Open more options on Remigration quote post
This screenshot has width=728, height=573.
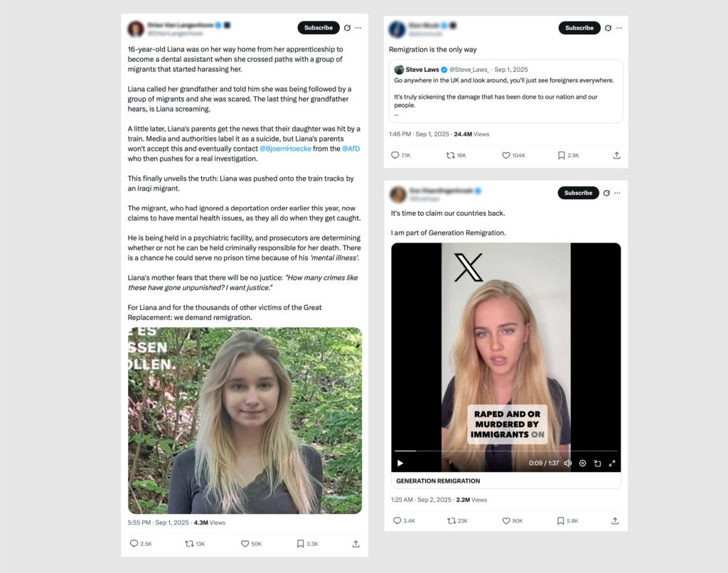(x=619, y=28)
